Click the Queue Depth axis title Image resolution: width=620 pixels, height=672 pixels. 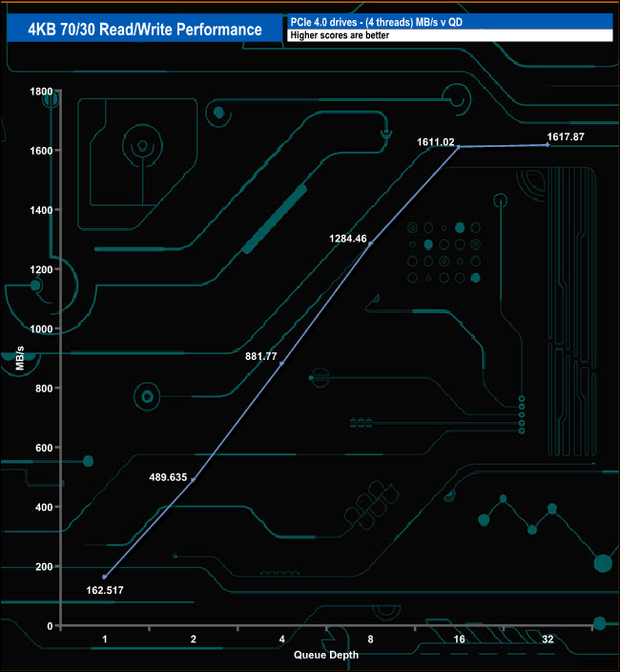pos(326,655)
